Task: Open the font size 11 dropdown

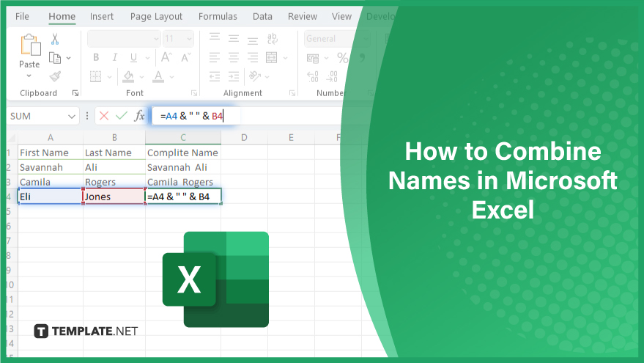Action: [178, 39]
